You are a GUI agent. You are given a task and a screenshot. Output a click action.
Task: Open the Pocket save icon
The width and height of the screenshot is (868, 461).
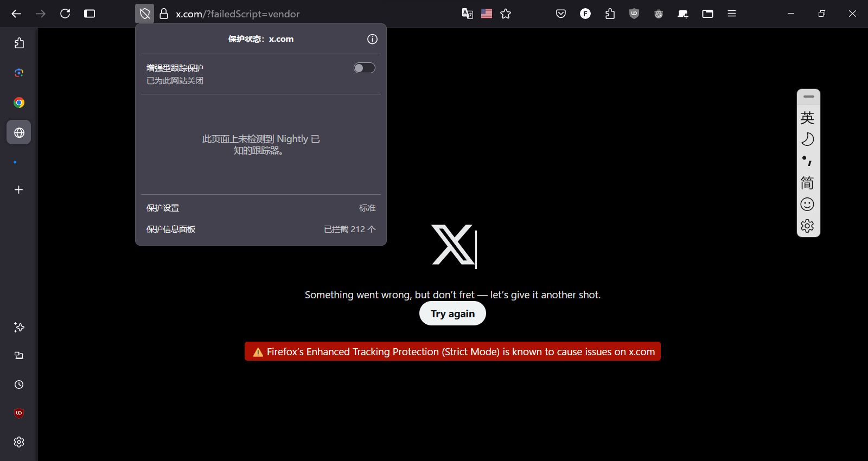[x=561, y=14]
